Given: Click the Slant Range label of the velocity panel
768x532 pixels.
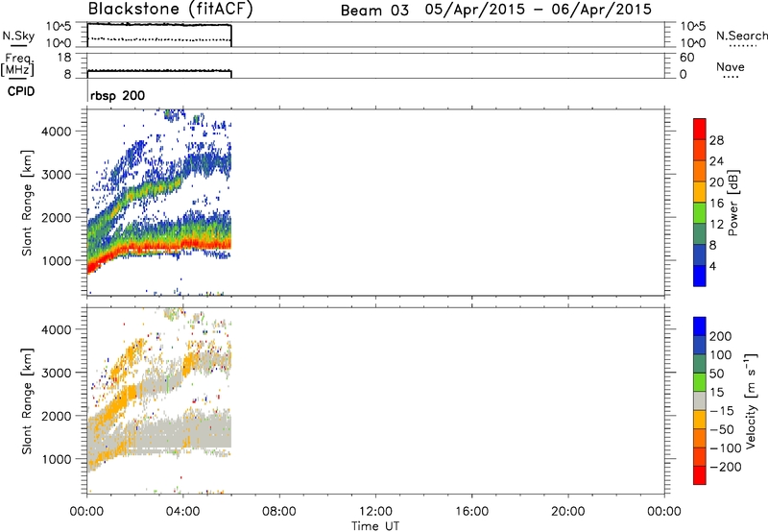Looking at the screenshot, I should click(x=27, y=401).
